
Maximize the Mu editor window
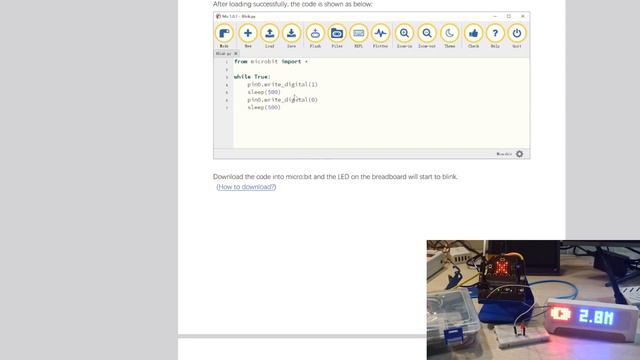[x=509, y=16]
